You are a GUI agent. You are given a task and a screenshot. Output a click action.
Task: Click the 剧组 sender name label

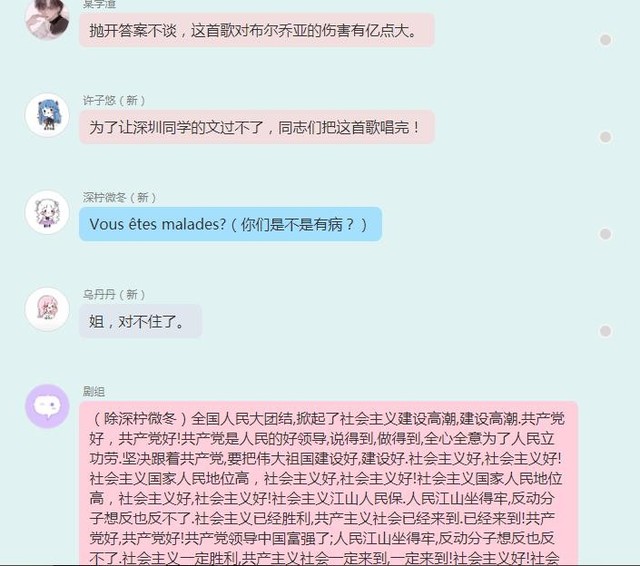click(94, 391)
